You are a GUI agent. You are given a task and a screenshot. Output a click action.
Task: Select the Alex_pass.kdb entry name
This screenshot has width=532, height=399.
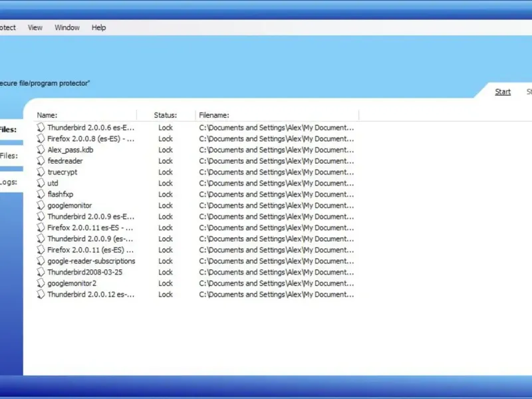(x=70, y=150)
